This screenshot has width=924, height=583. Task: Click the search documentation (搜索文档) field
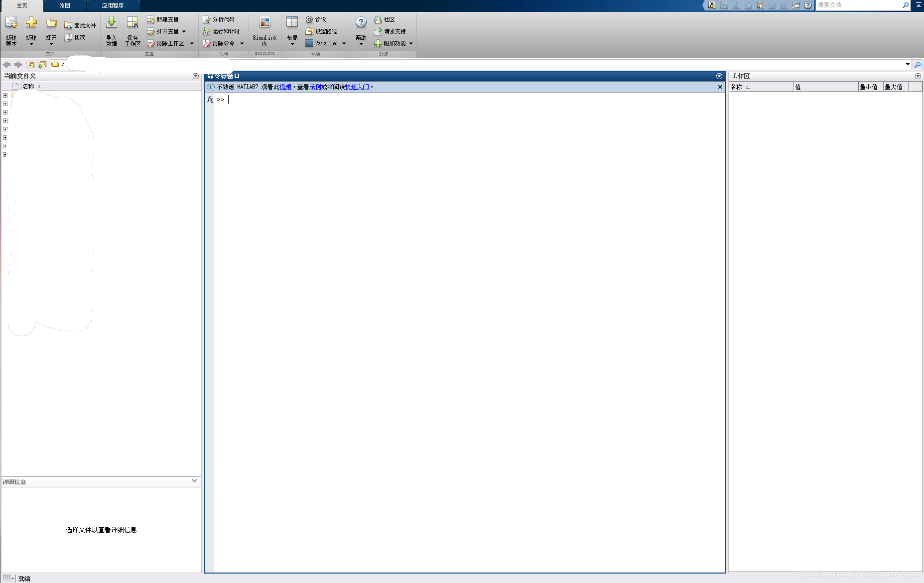(x=858, y=5)
